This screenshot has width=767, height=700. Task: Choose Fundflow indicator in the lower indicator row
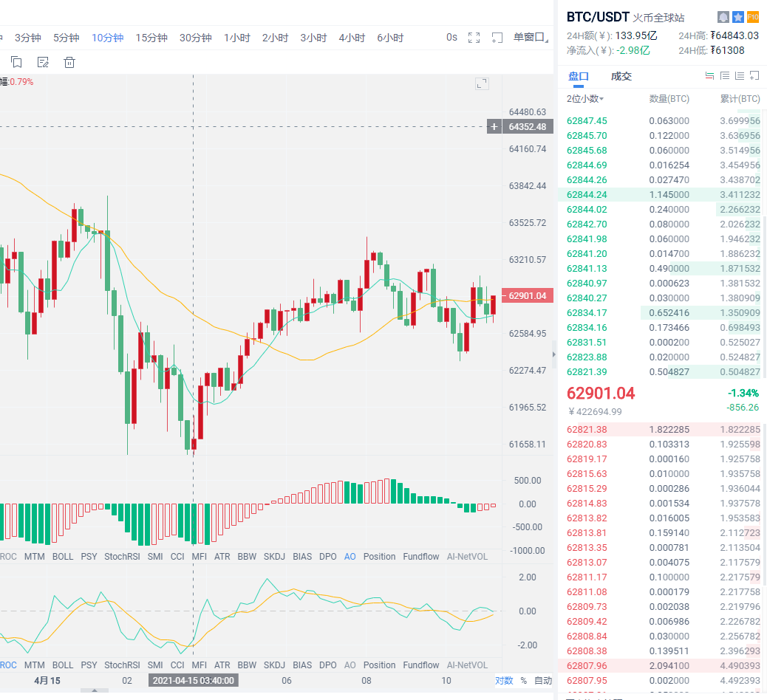[x=421, y=665]
